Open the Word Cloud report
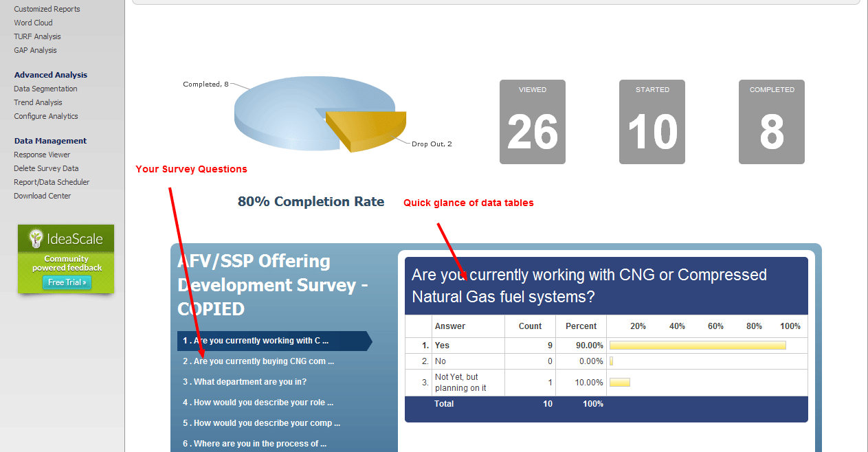This screenshot has width=868, height=452. (x=33, y=23)
